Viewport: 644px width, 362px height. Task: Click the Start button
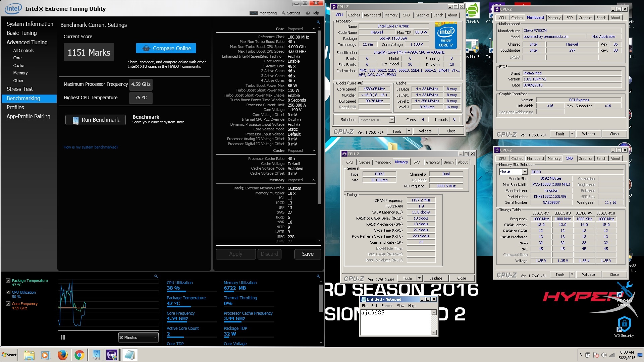pos(9,355)
